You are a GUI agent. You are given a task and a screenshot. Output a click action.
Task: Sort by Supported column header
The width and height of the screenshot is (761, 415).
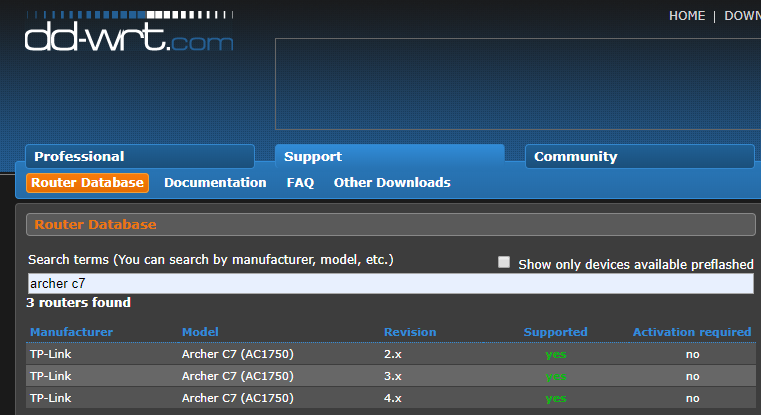(555, 332)
